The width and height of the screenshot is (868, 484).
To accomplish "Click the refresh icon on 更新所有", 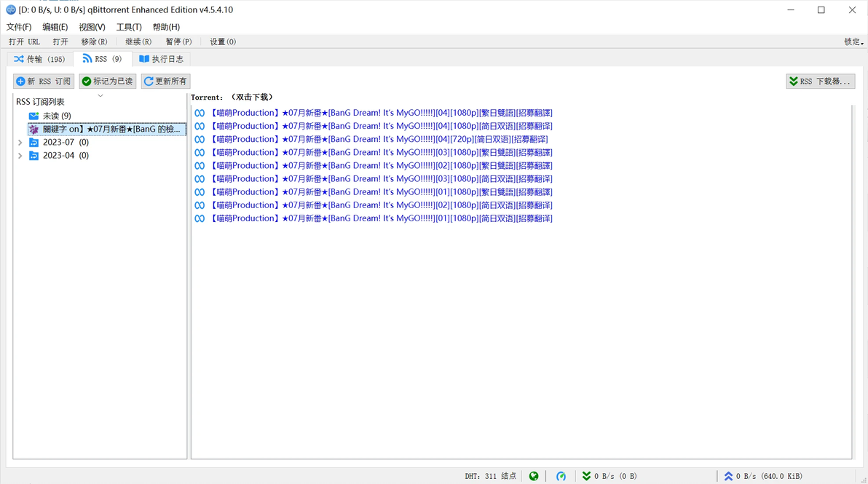I will tap(149, 82).
